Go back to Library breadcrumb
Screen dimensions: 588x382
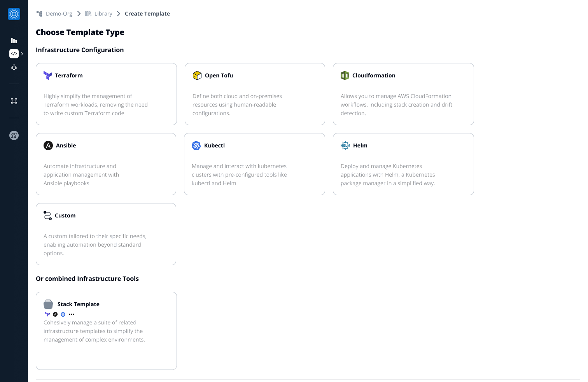click(x=103, y=14)
